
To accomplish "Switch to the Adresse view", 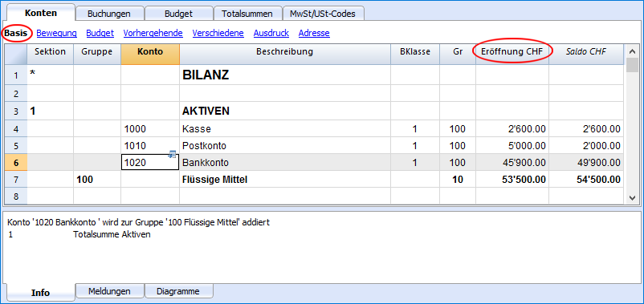I will [314, 33].
